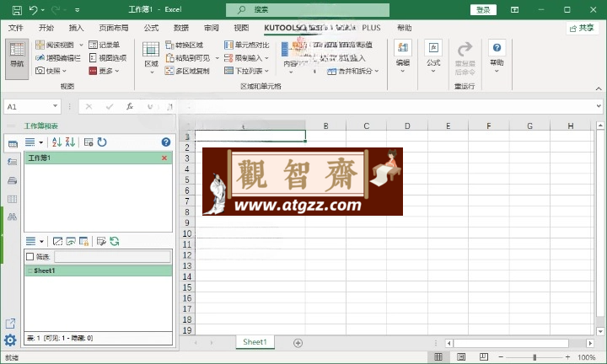Insert function with fx button

point(130,106)
